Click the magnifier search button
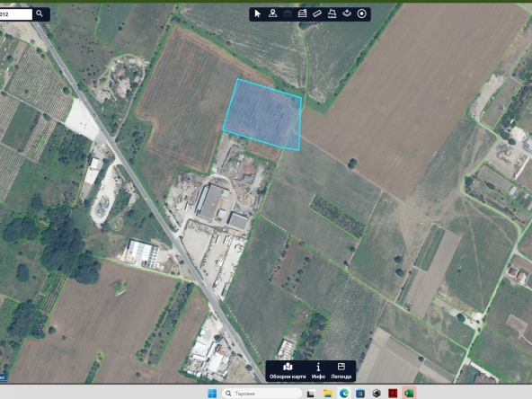The height and width of the screenshot is (399, 532). [x=40, y=13]
